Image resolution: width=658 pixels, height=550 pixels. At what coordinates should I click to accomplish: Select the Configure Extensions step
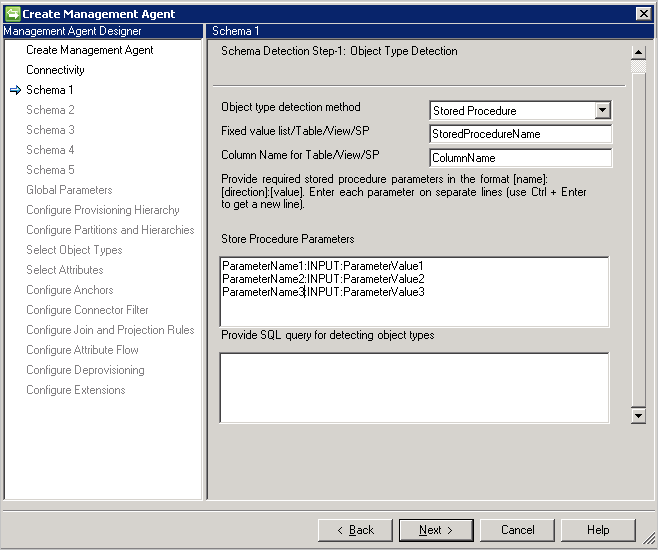point(76,390)
